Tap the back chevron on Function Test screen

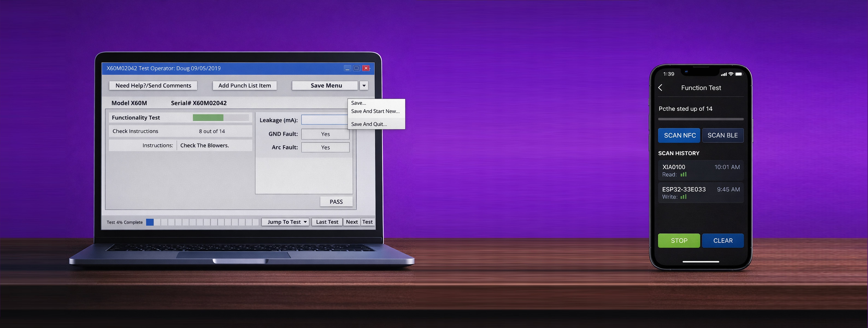660,87
